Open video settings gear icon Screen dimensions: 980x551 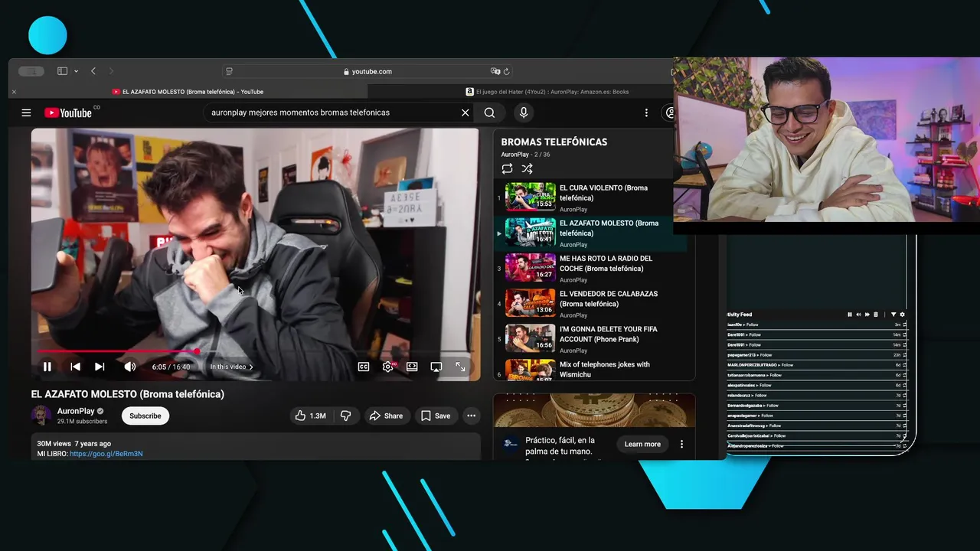[x=388, y=367]
